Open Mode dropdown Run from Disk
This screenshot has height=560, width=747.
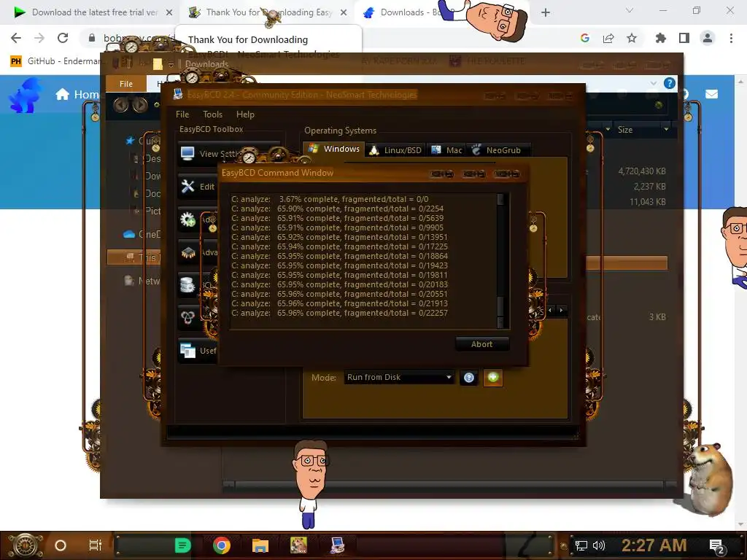tap(399, 377)
